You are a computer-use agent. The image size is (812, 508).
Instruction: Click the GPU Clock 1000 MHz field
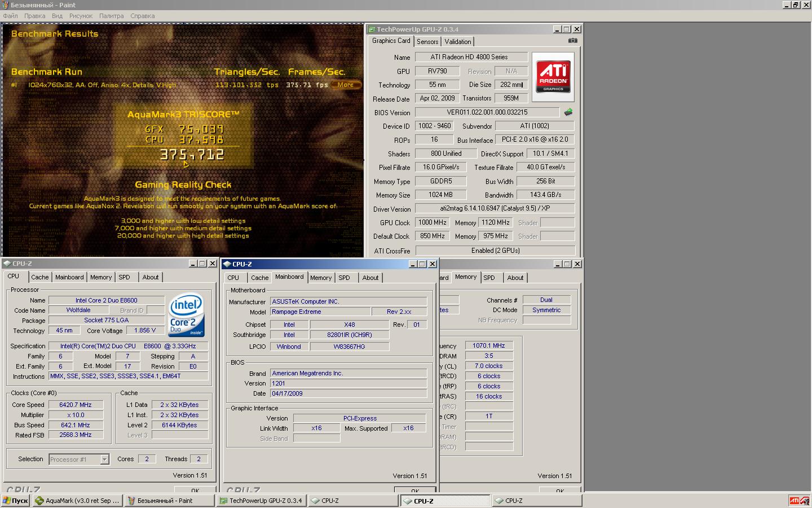point(433,222)
